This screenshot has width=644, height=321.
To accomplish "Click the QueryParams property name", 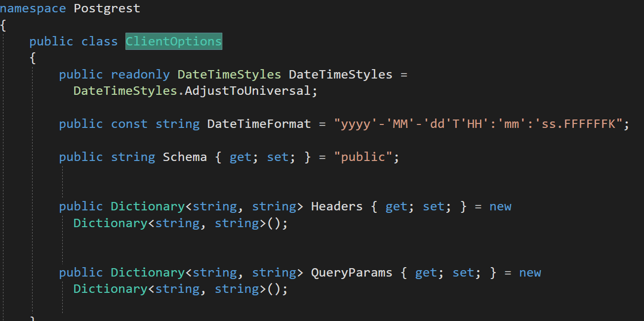I will 352,273.
